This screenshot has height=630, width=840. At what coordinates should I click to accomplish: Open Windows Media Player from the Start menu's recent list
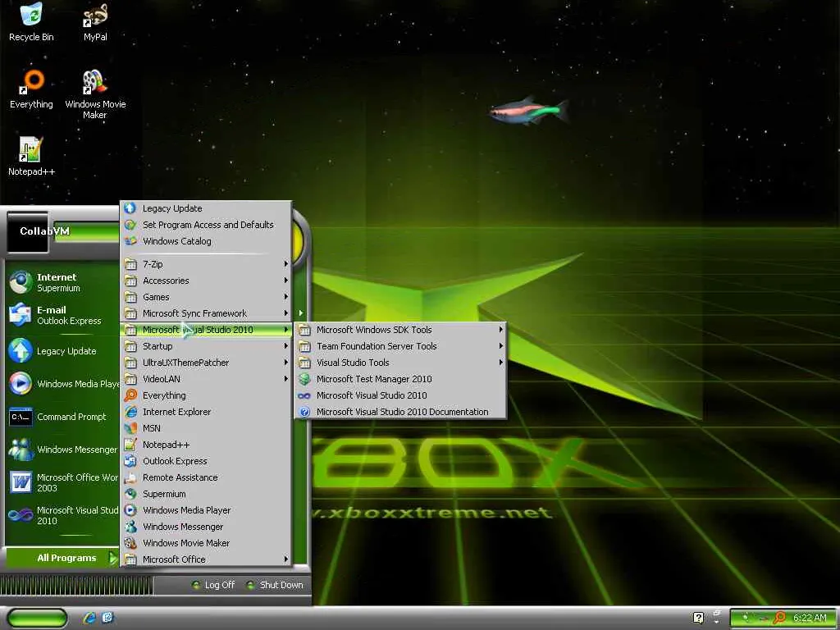[62, 384]
